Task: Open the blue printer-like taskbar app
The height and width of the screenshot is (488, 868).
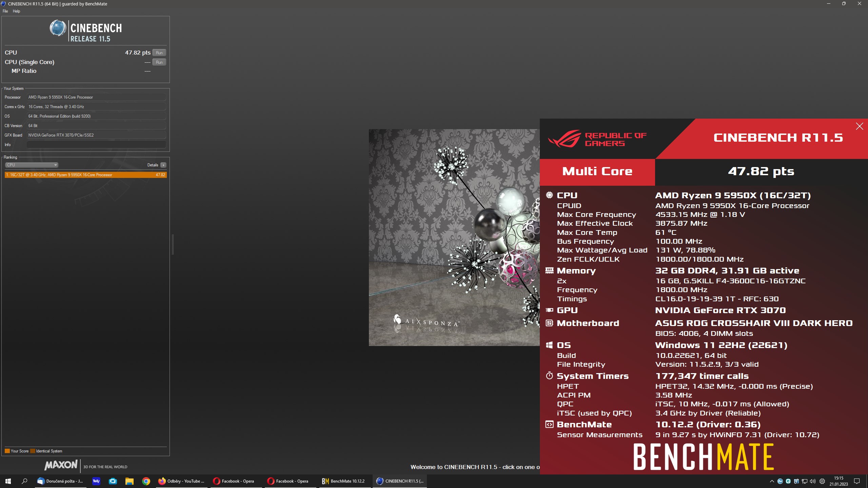Action: [113, 481]
